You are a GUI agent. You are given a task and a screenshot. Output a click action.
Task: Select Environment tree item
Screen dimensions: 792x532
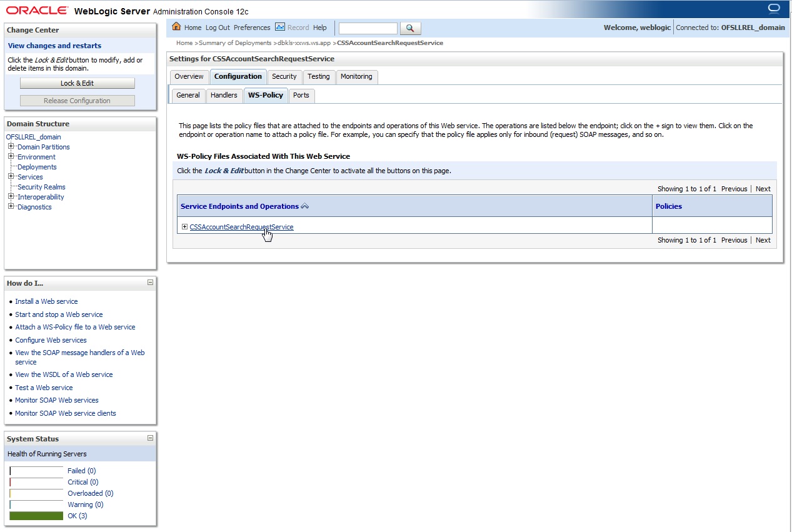pyautogui.click(x=36, y=157)
